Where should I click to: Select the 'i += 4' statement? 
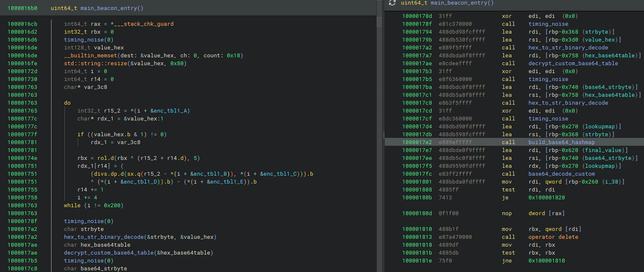click(x=87, y=198)
